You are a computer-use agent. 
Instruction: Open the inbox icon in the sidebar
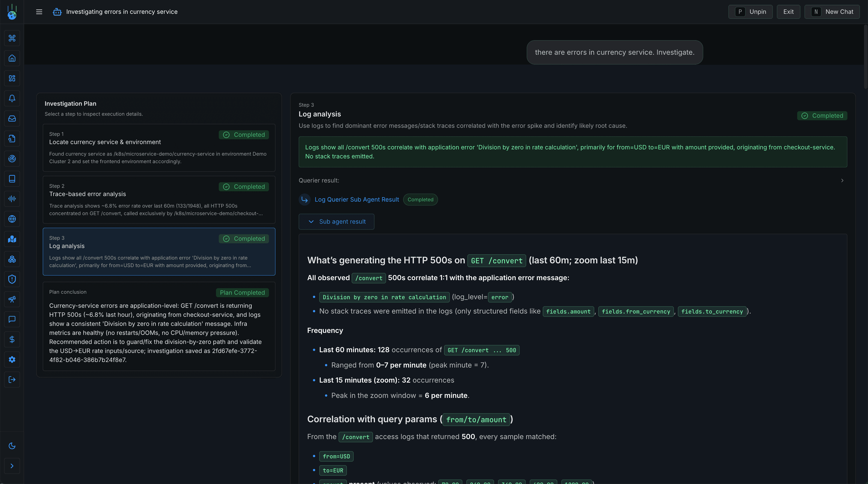12,118
